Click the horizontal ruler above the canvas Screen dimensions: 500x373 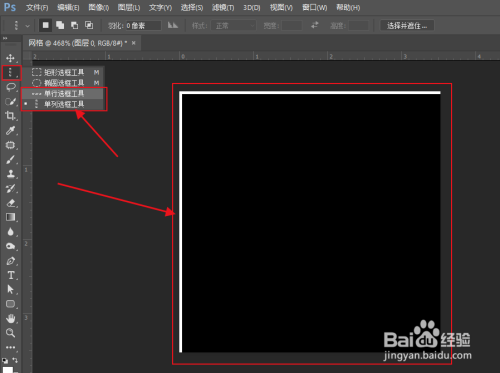pos(266,56)
